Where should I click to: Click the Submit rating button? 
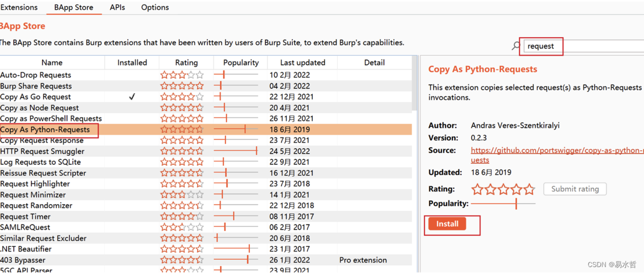click(575, 189)
